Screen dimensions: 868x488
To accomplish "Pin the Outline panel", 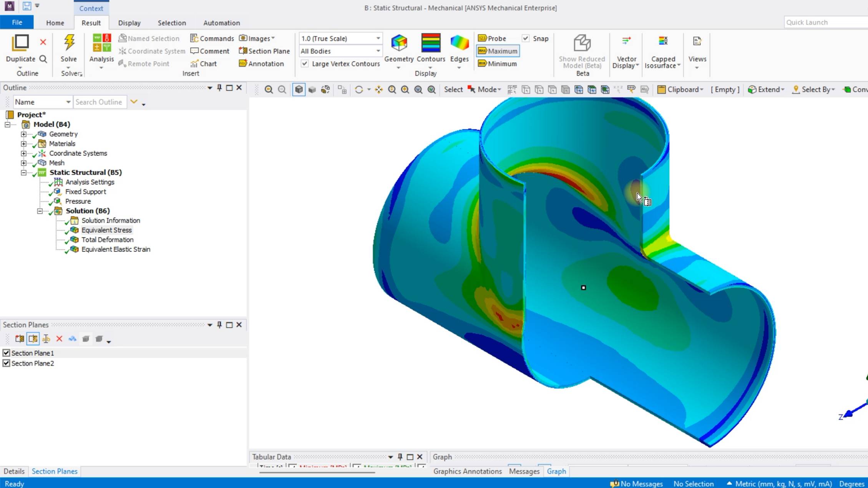I will point(219,88).
